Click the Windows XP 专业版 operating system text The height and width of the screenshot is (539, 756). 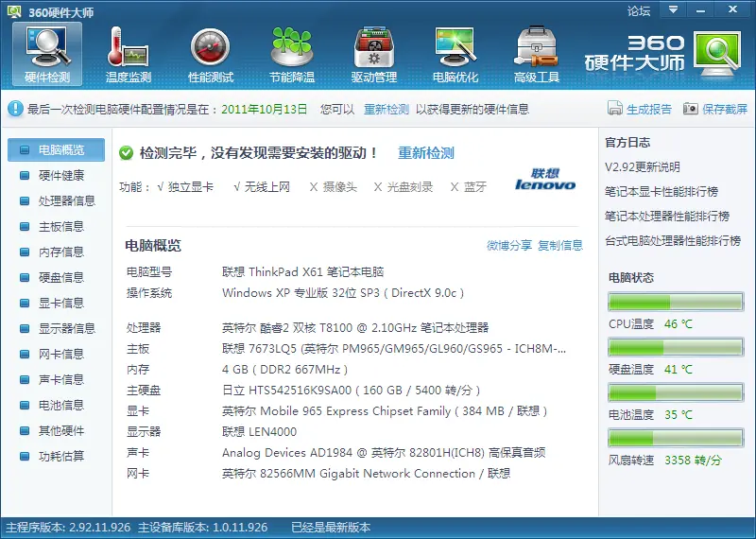coord(343,293)
